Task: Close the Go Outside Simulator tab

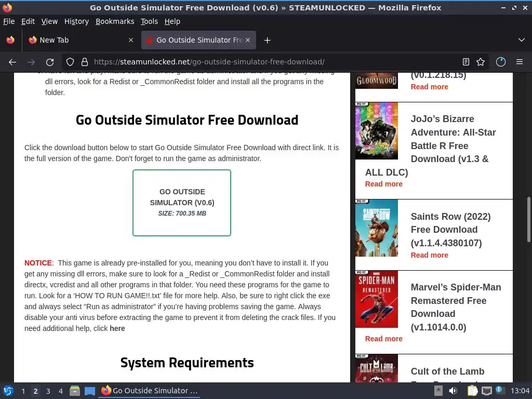Action: pos(248,40)
